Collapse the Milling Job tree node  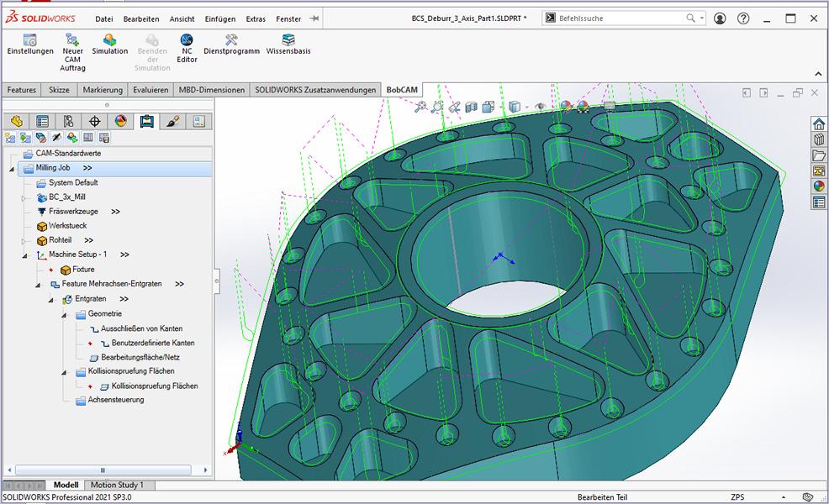click(x=12, y=169)
